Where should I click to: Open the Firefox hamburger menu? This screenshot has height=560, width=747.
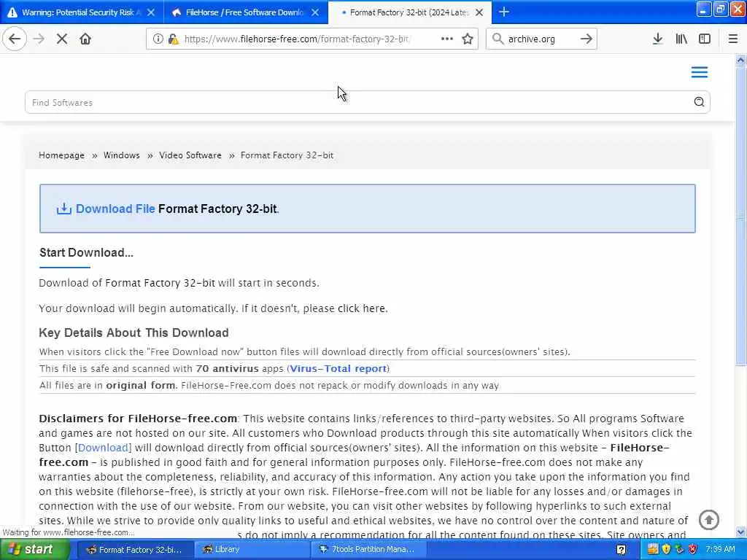pos(733,39)
